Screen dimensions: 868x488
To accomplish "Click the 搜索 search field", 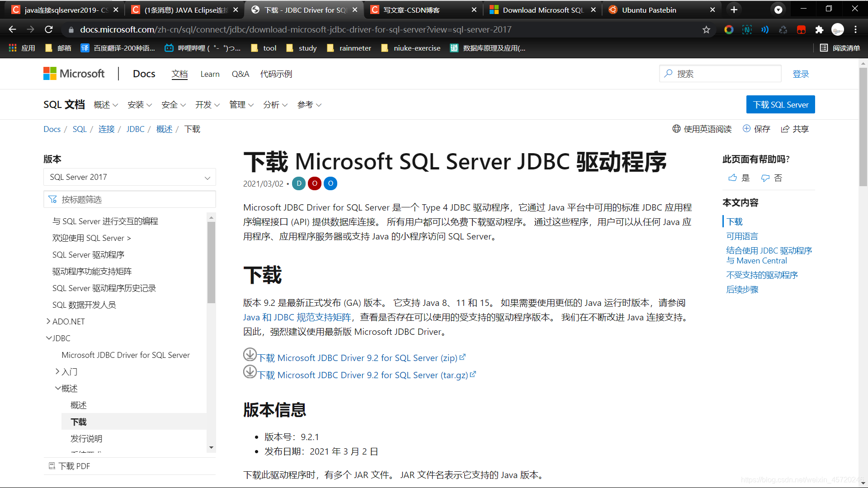I will click(720, 74).
